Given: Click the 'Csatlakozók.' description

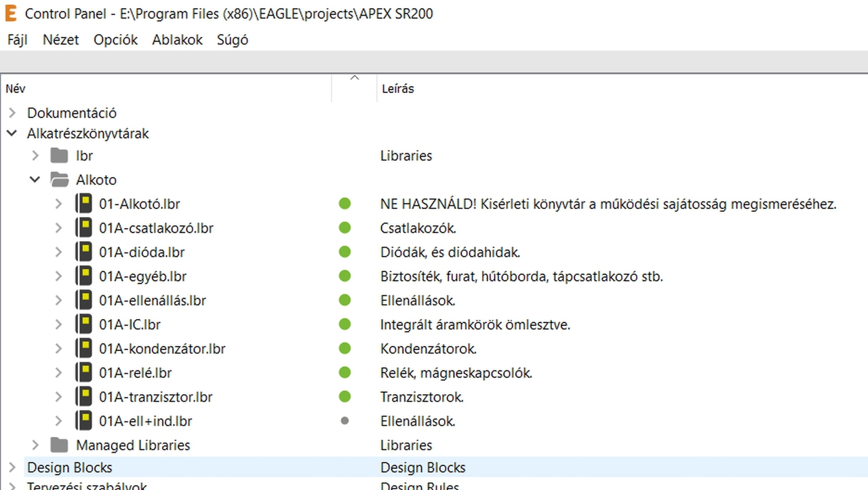Looking at the screenshot, I should (418, 228).
